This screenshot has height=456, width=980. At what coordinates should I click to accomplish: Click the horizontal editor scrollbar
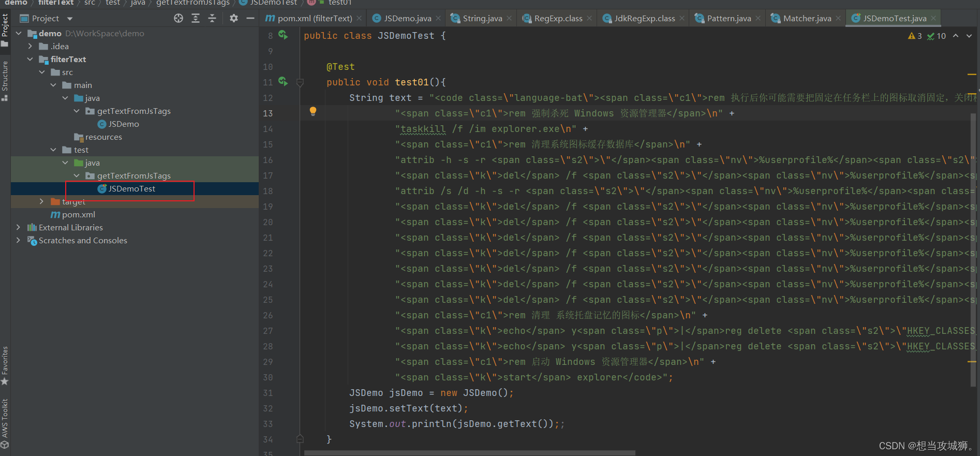point(469,453)
